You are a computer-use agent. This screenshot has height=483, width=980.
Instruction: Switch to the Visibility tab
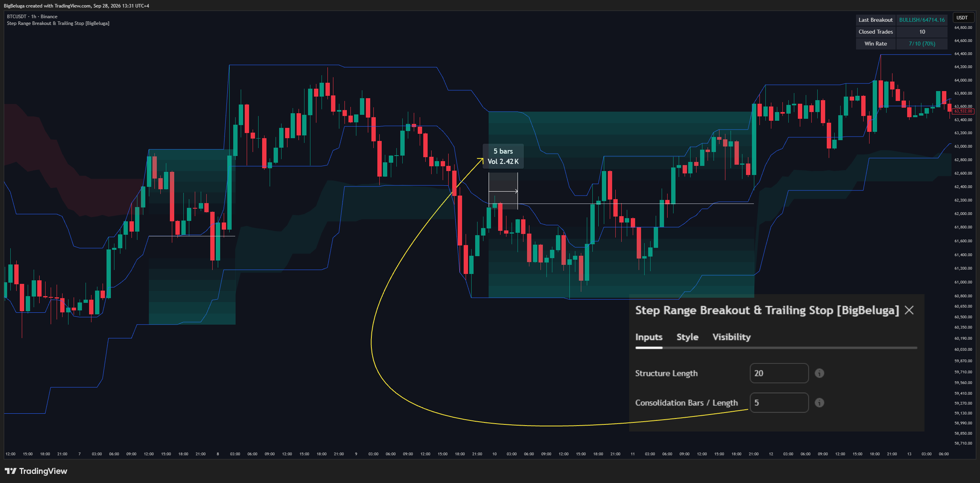pos(731,337)
